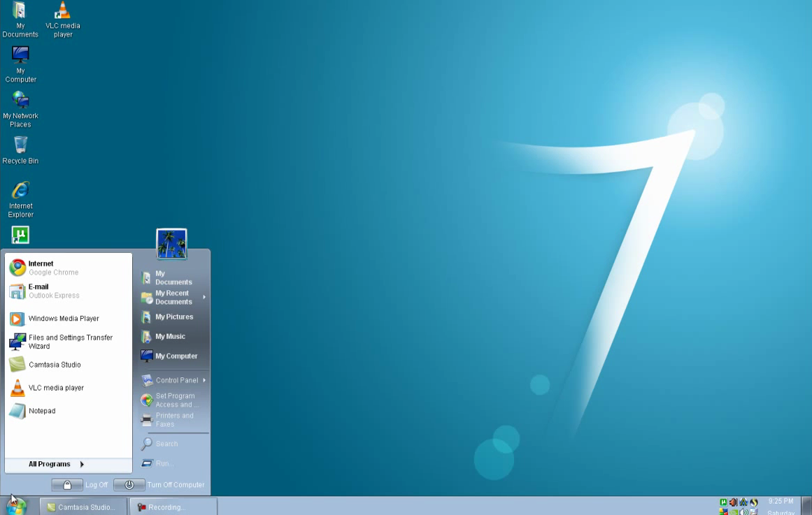Open My Pictures from Start menu
812x515 pixels.
(173, 317)
